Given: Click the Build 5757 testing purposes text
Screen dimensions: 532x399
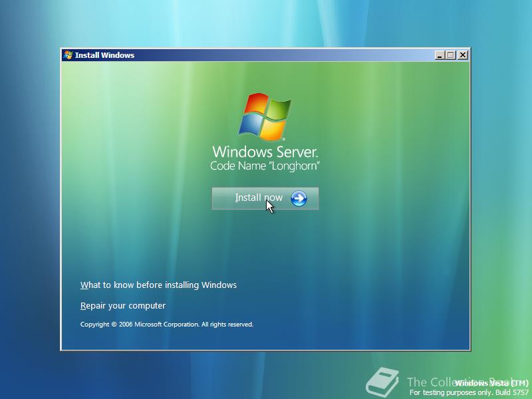Looking at the screenshot, I should click(469, 392).
